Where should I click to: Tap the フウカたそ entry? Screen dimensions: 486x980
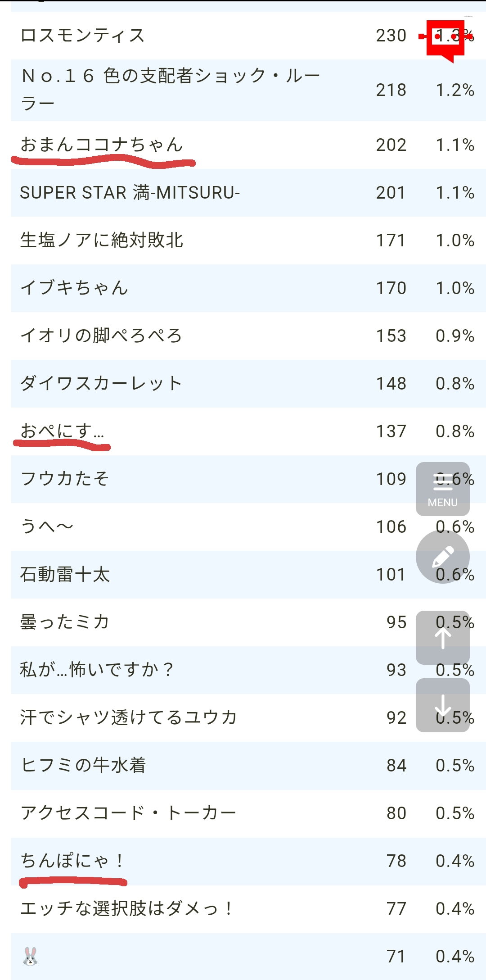65,479
